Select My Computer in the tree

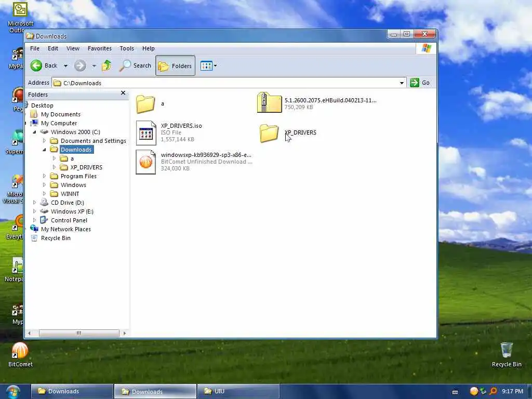coord(59,123)
